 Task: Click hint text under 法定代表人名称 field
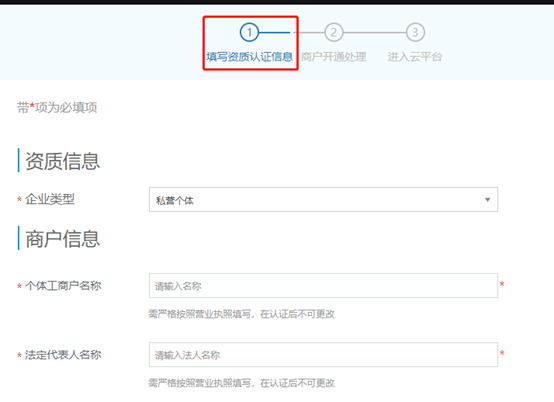[x=241, y=383]
